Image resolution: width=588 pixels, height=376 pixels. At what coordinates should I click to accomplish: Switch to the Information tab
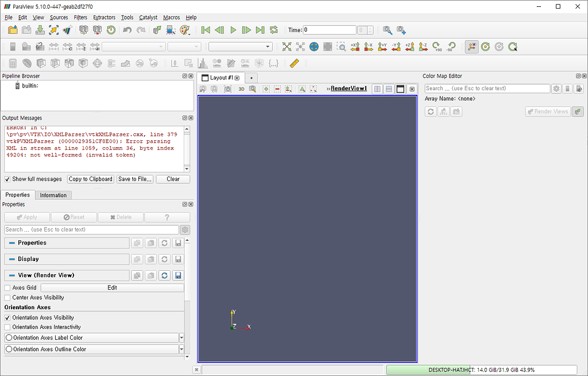[x=53, y=195]
